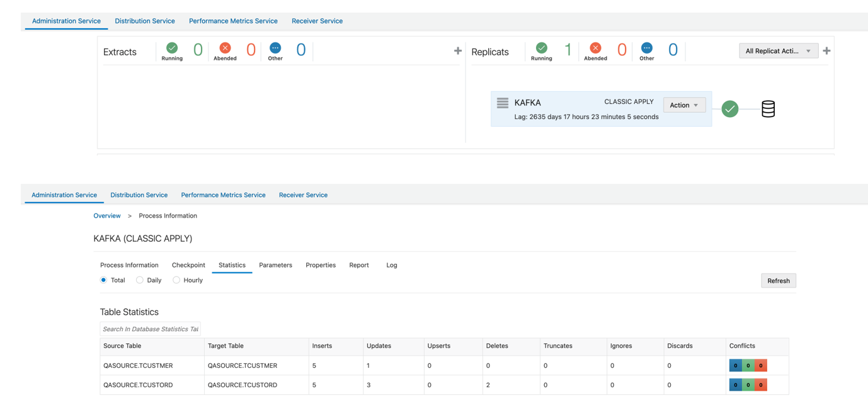Click the KAFKA replicat hamburger icon
The width and height of the screenshot is (868, 403).
pos(503,103)
